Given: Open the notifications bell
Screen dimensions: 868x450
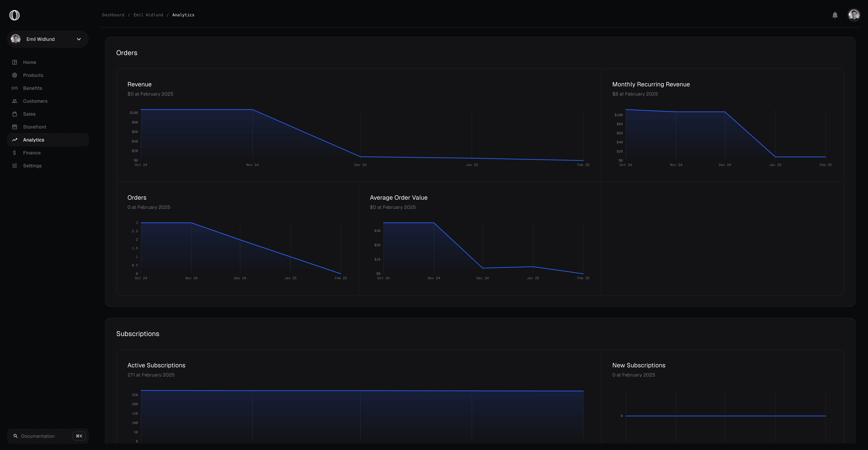Looking at the screenshot, I should [x=835, y=15].
